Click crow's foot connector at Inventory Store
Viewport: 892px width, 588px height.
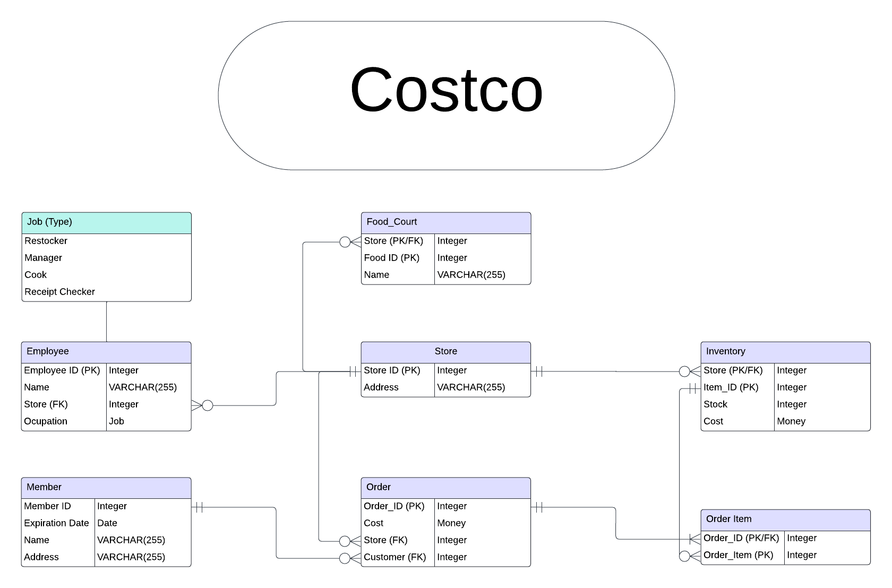click(x=690, y=371)
